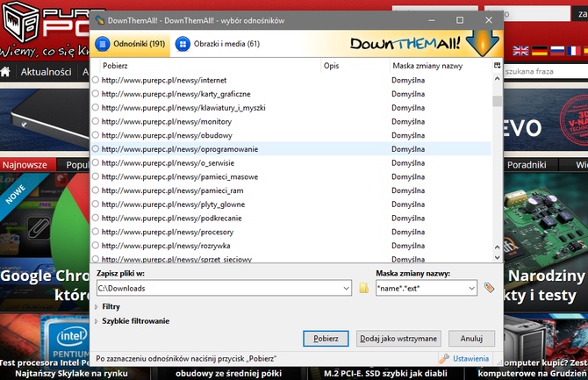Viewport: 588px width, 380px height.
Task: Select newsy/pamieci_ram link row
Action: point(291,190)
